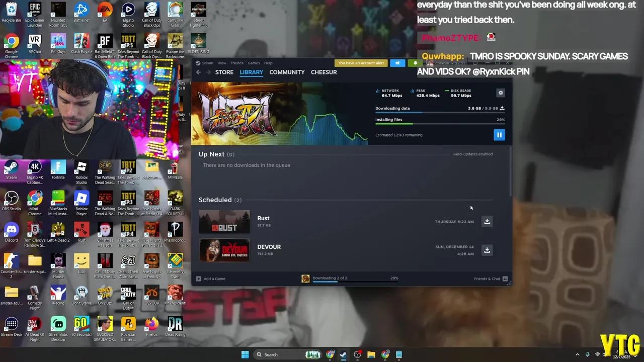644x362 pixels.
Task: Select the Discord desktop icon
Action: [x=11, y=233]
